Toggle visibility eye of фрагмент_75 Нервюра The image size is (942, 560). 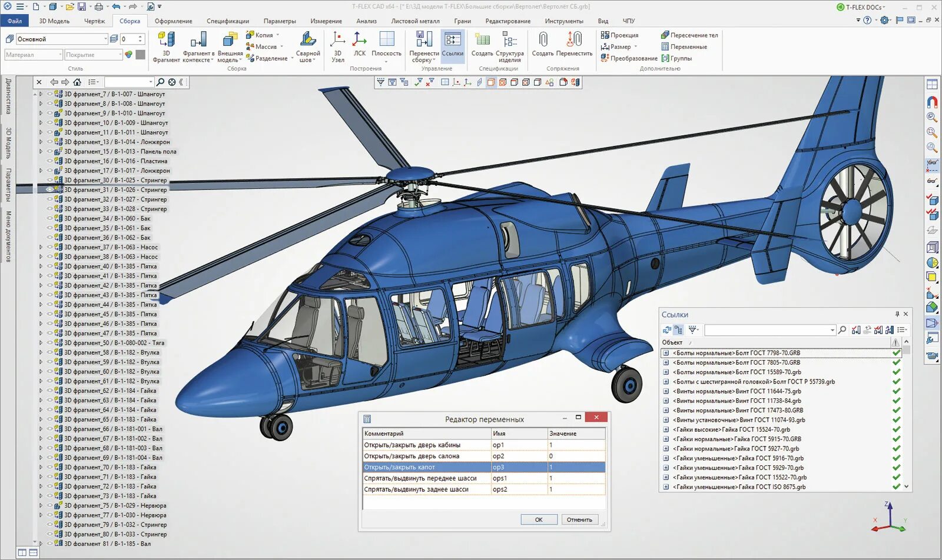[50, 505]
